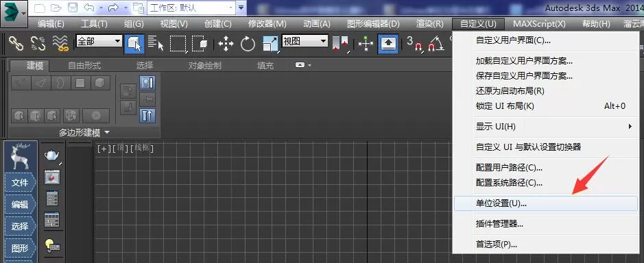Toggle Keyboard Shortcut Override button

click(387, 44)
